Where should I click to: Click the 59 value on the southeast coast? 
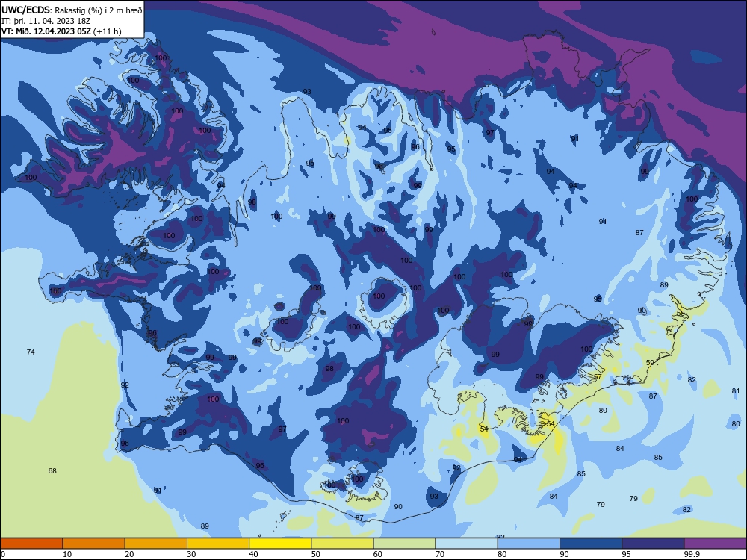651,362
